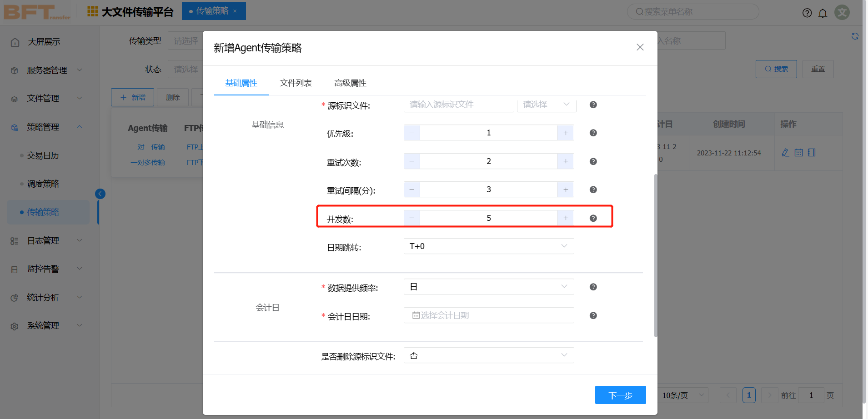Switch to the 高级属性 tab

(x=350, y=83)
